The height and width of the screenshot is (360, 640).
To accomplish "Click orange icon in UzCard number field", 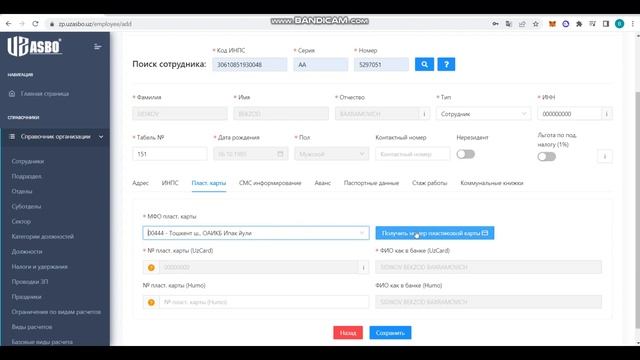I will [x=151, y=267].
